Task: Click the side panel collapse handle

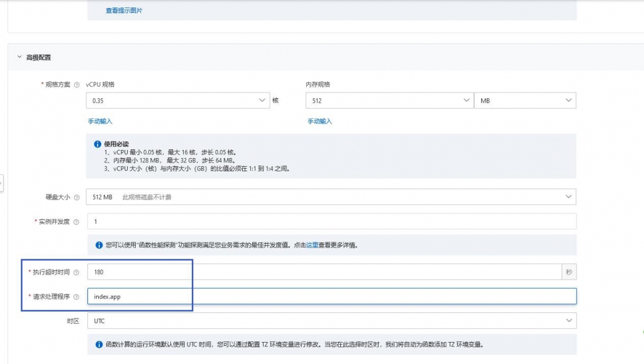Action: point(2,183)
